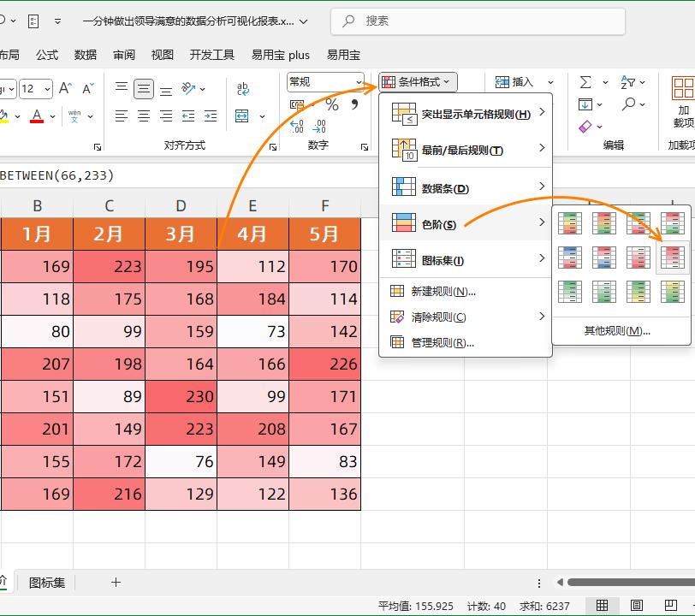Switch to the 图标集 sheet tab
This screenshot has width=695, height=616.
pyautogui.click(x=47, y=583)
